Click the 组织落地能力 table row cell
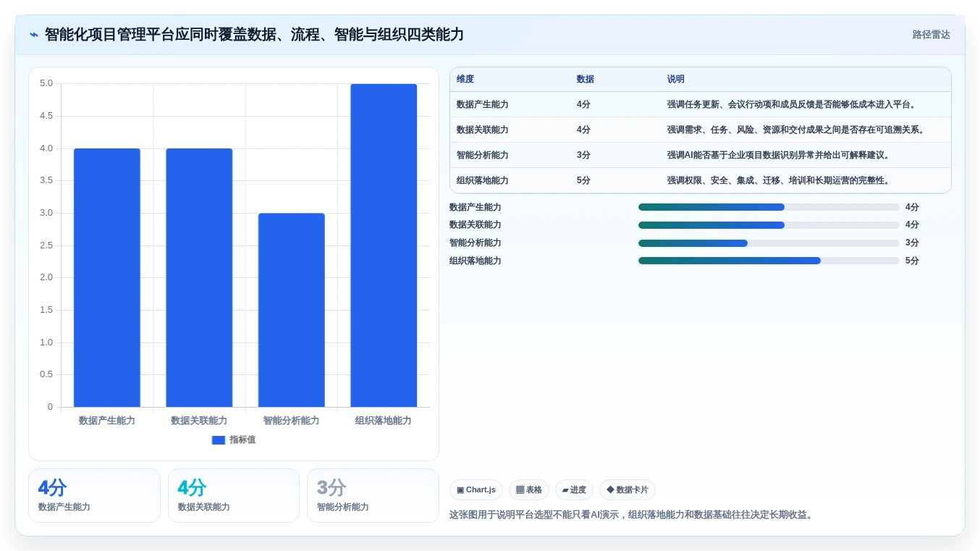 483,180
